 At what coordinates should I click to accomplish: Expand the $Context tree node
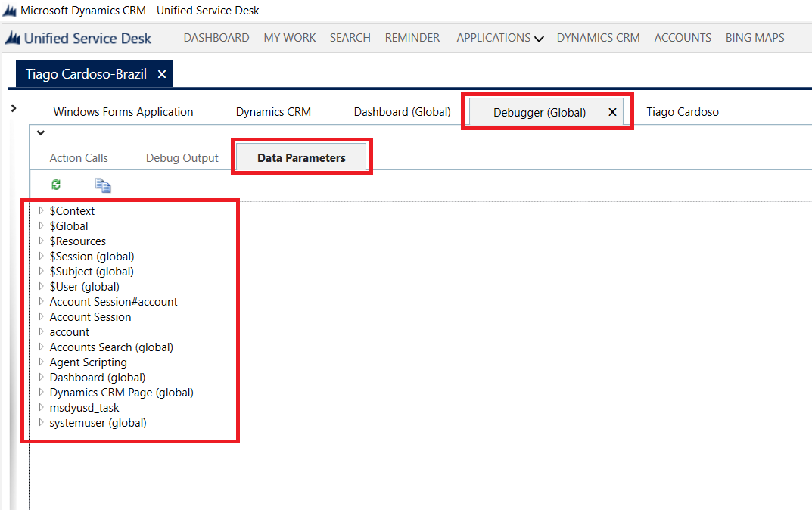(x=41, y=211)
